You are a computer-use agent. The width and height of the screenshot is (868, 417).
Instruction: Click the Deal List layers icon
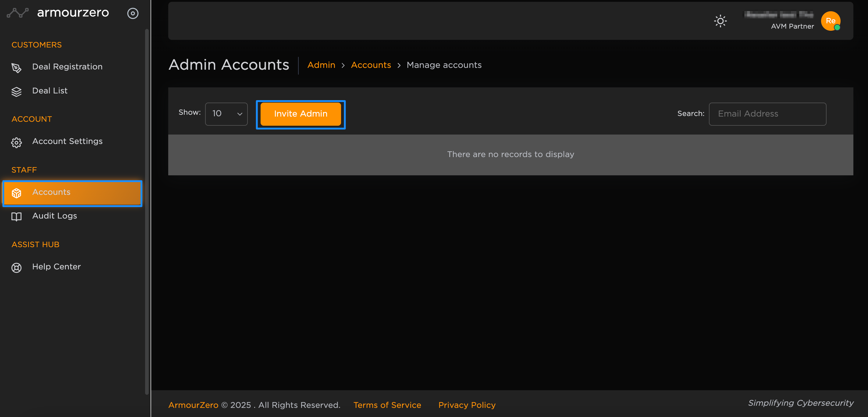(16, 92)
